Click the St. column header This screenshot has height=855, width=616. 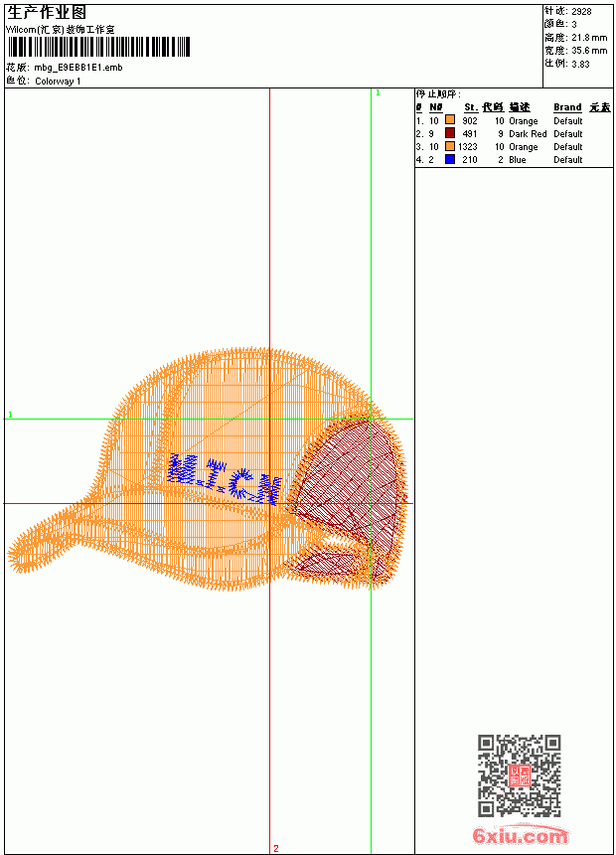point(471,107)
